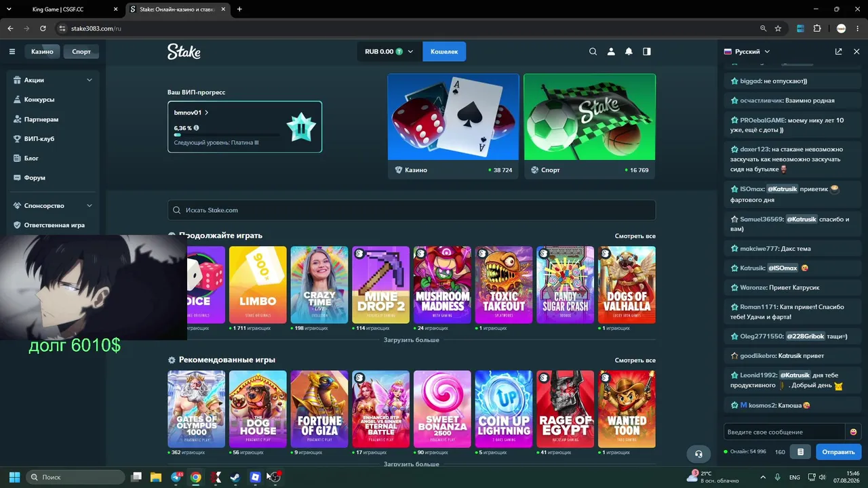Open the RUB 0.00 currency dropdown

389,52
